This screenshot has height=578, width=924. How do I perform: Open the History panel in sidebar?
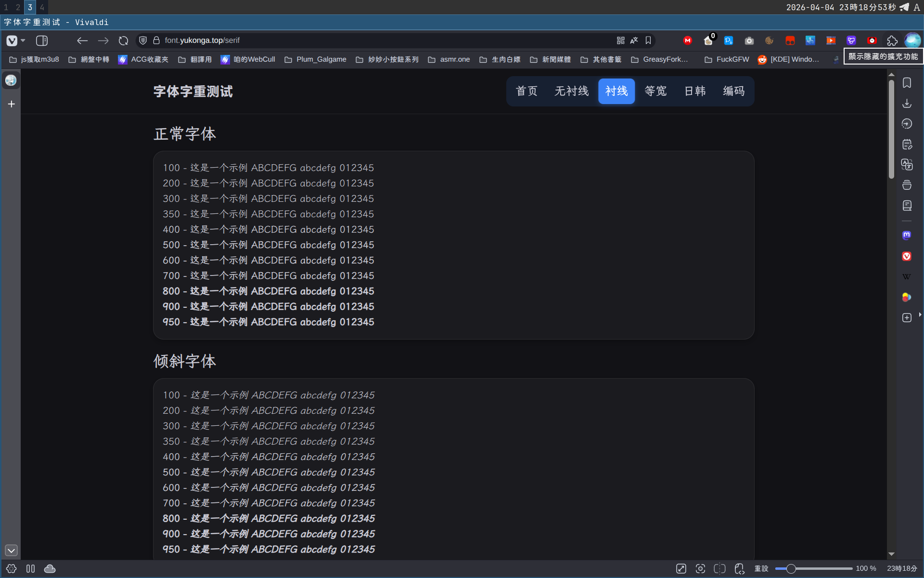coord(907,123)
